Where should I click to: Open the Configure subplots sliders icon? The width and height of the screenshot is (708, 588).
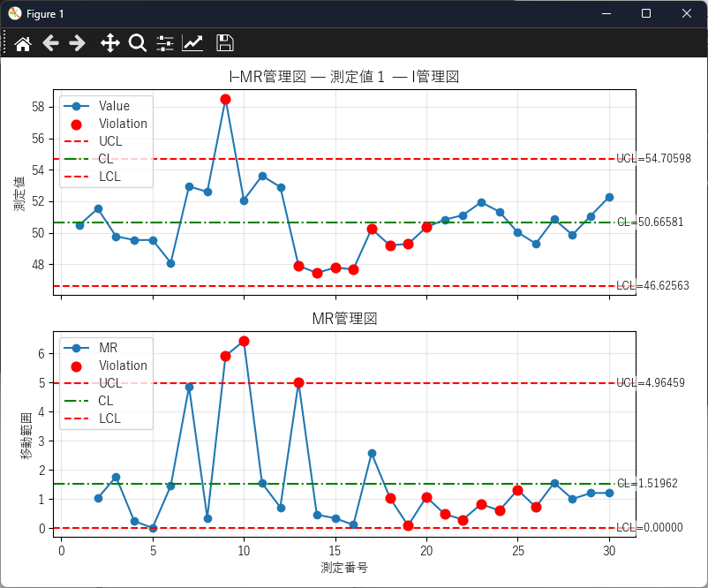165,43
